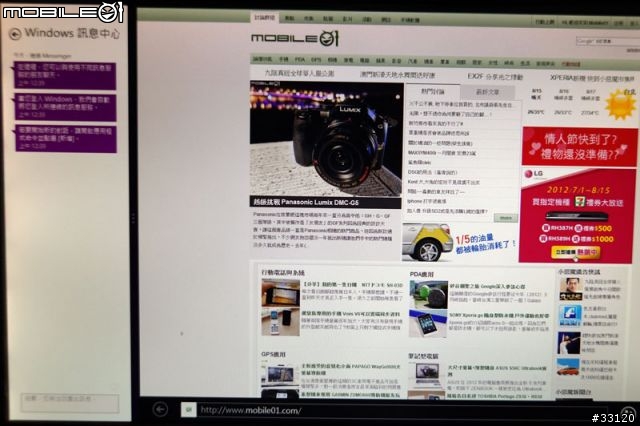Viewport: 640px width, 426px height.
Task: Select the purple message mentioning Windows
Action: 65,107
